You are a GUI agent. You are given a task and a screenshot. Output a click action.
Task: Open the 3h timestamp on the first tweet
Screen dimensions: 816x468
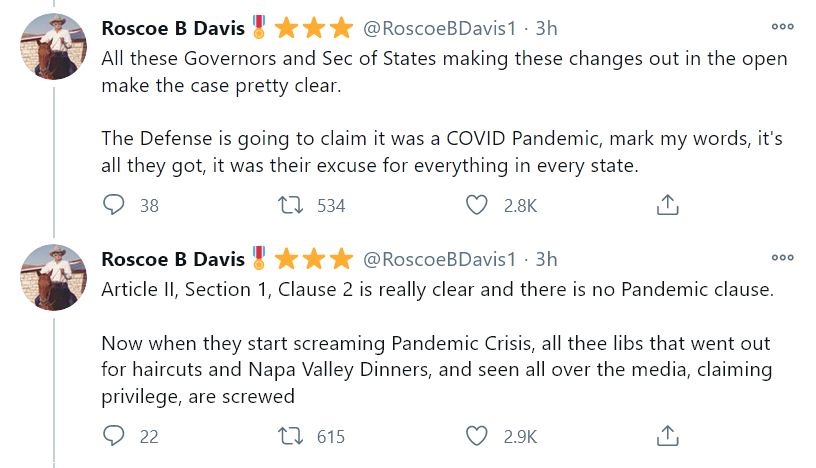coord(546,28)
